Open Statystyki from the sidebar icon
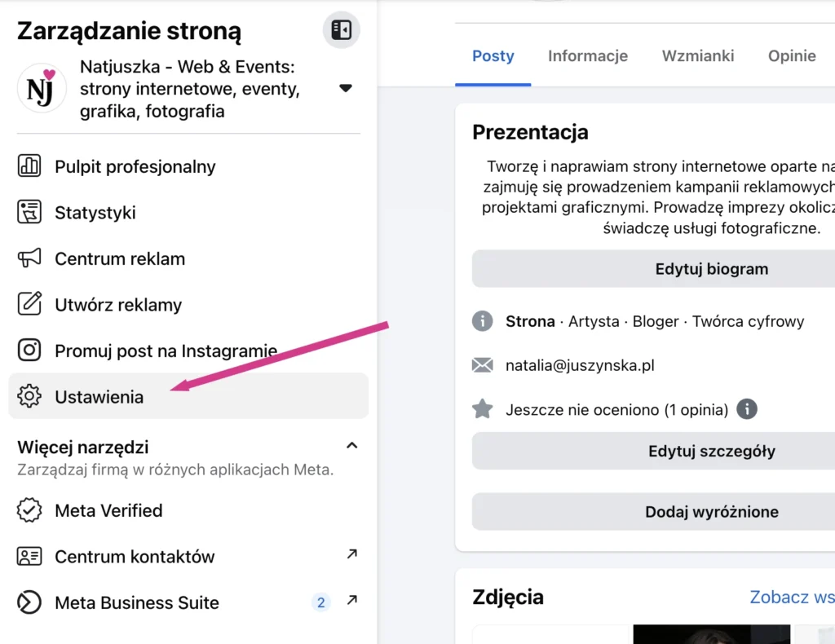The height and width of the screenshot is (644, 835). point(29,213)
